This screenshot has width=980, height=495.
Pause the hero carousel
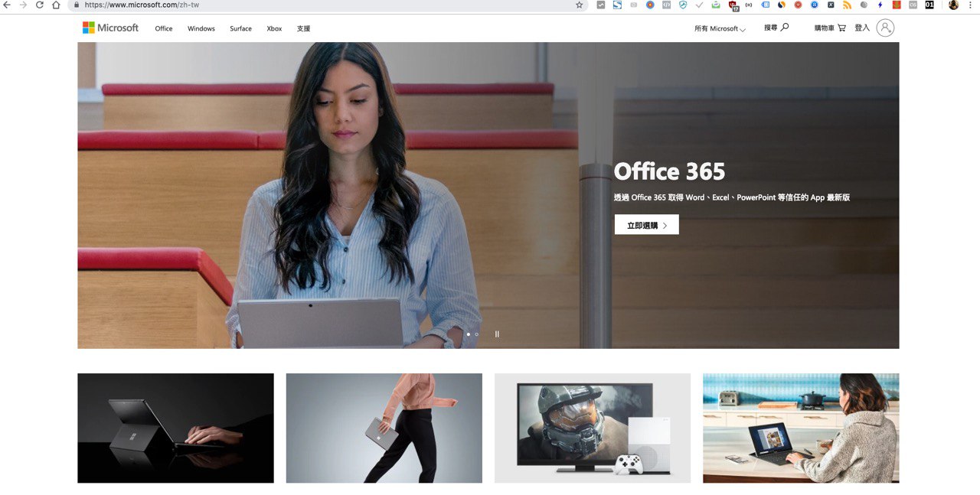coord(497,334)
